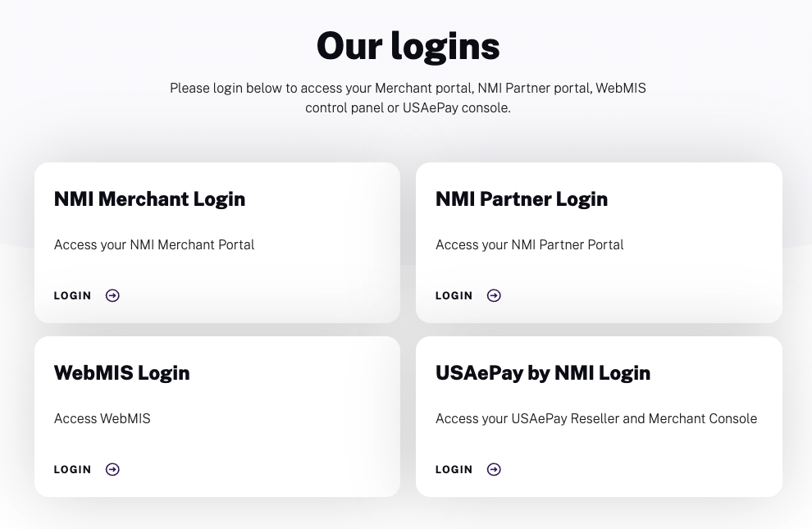Viewport: 812px width, 529px height.
Task: Click the circled arrow in the NMI Partner card
Action: pyautogui.click(x=494, y=295)
